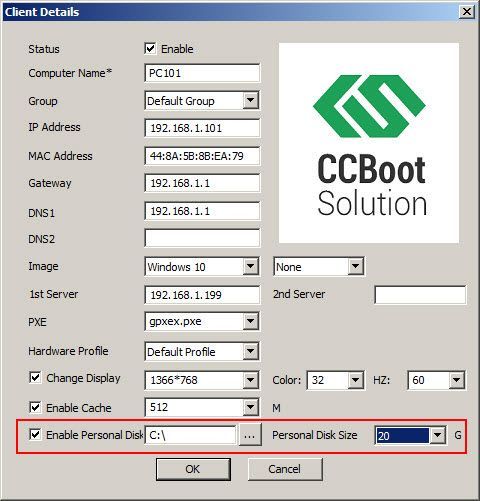Click into the Computer Name field
This screenshot has width=480, height=501.
click(x=202, y=73)
